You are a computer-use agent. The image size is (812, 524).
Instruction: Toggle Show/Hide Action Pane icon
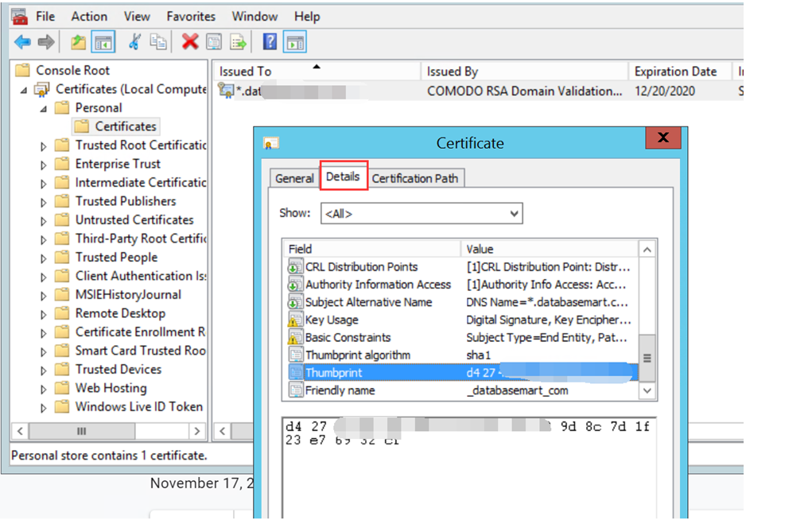coord(295,42)
